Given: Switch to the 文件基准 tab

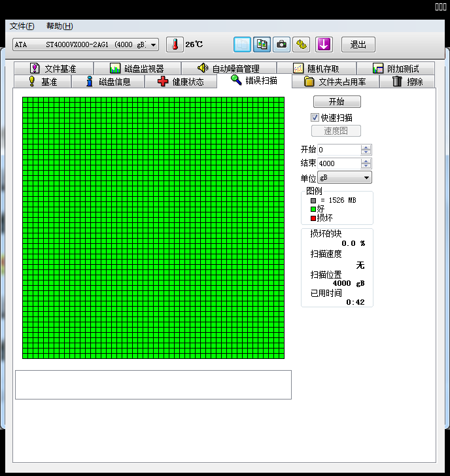Looking at the screenshot, I should pos(54,68).
